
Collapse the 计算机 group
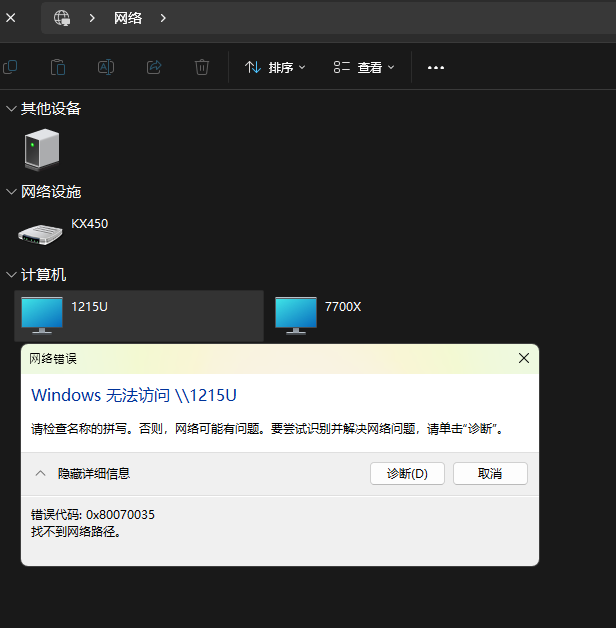tap(11, 275)
